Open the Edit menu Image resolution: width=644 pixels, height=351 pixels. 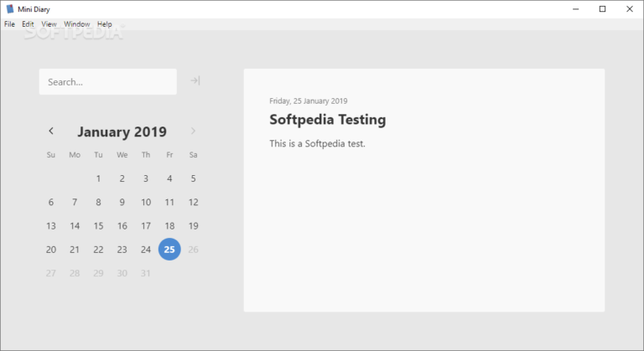(x=29, y=24)
